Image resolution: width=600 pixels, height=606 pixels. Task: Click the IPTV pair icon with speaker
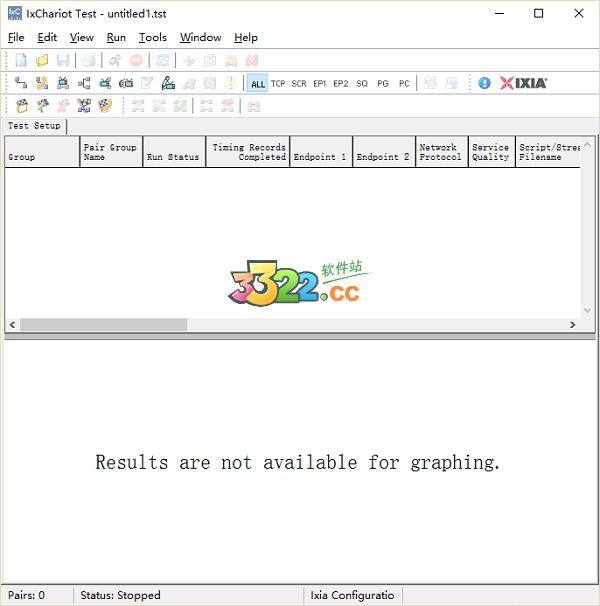tap(126, 83)
